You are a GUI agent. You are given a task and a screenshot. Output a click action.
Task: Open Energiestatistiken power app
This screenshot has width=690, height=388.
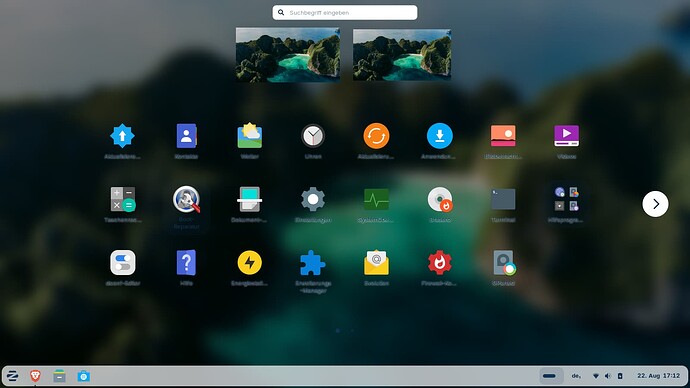250,263
